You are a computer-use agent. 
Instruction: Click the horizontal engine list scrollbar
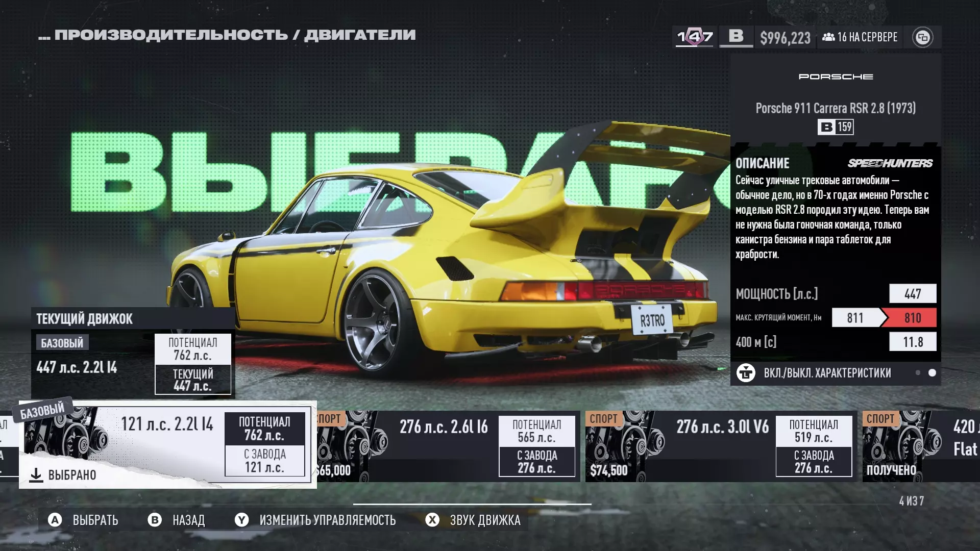click(472, 504)
